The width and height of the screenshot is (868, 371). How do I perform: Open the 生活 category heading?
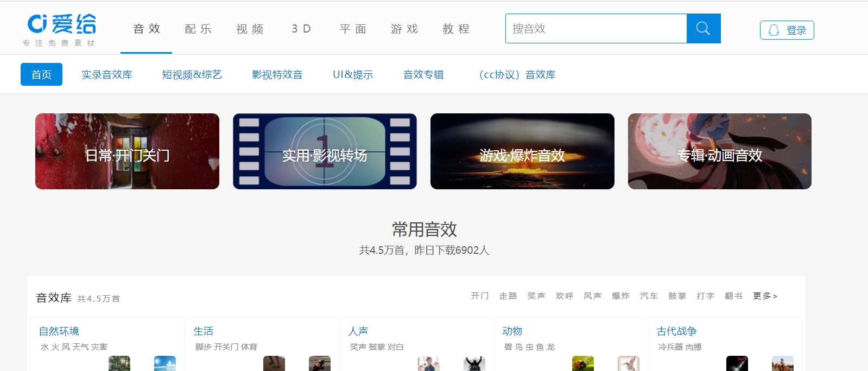[204, 331]
